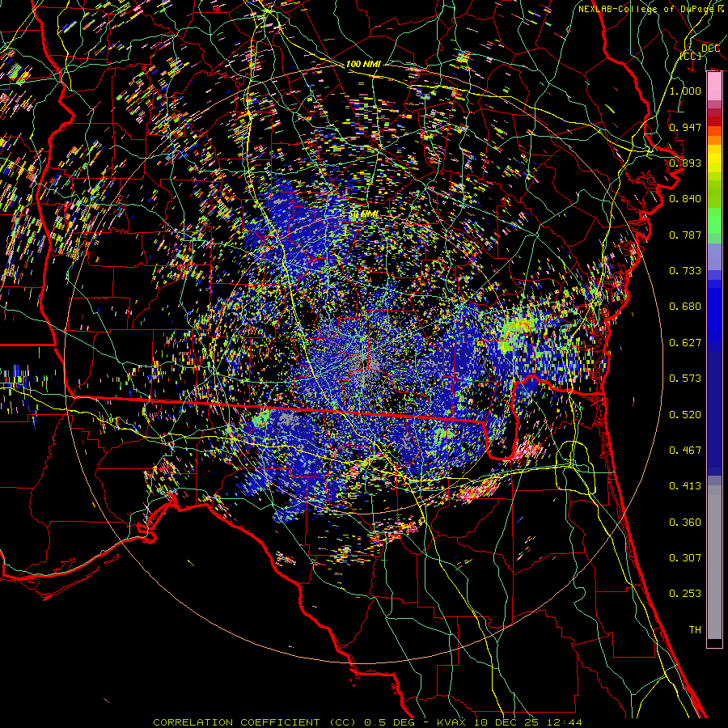Pick the pink segment of the color scale
728x728 pixels.
click(x=714, y=87)
